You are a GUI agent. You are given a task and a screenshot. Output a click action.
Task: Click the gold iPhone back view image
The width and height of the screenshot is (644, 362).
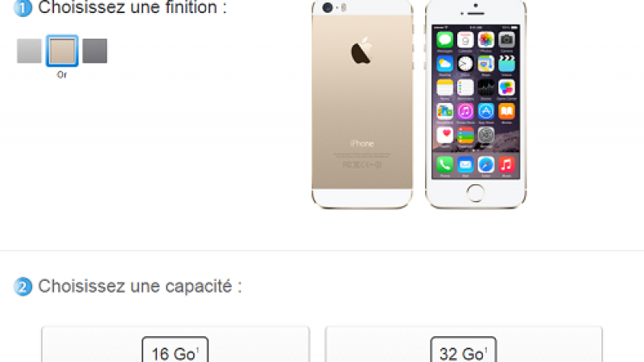pyautogui.click(x=362, y=105)
